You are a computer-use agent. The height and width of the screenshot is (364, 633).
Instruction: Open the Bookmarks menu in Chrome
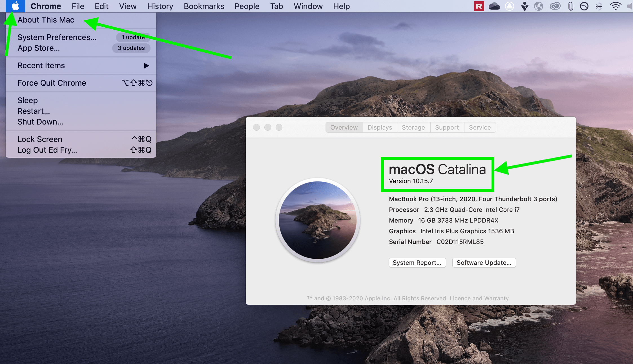coord(204,6)
